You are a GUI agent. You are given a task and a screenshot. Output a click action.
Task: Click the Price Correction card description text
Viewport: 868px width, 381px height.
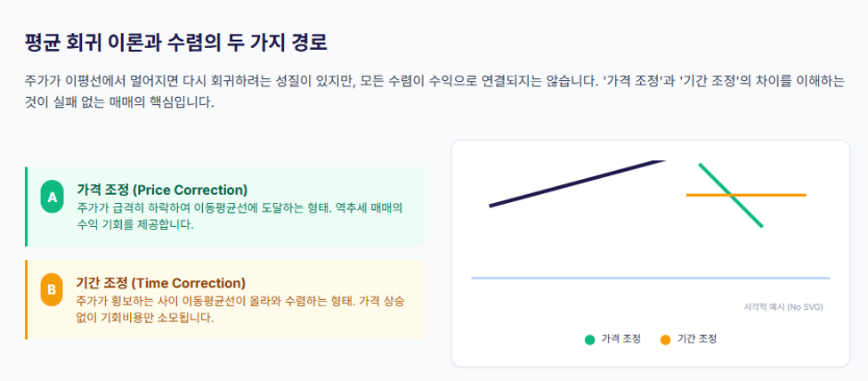click(x=239, y=217)
